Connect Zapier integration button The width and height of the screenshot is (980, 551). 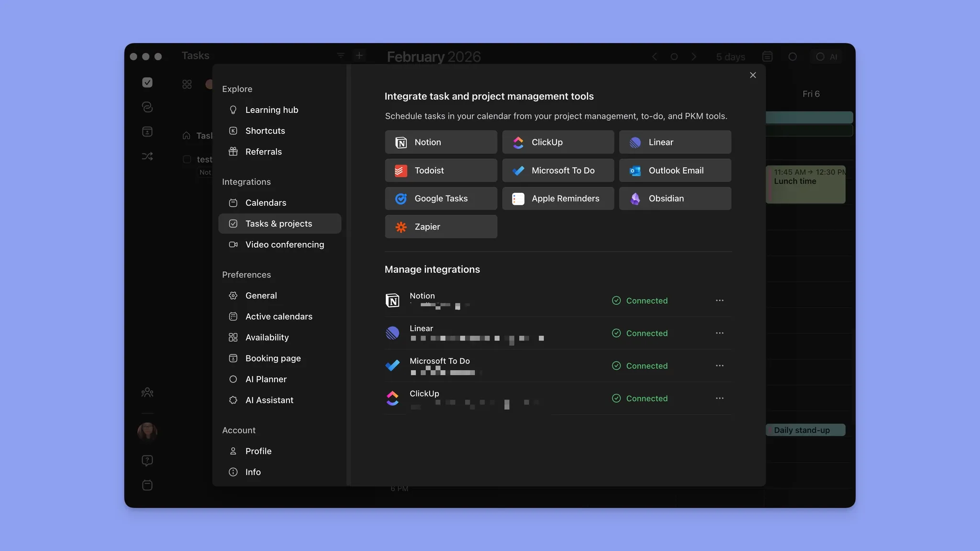[441, 227]
